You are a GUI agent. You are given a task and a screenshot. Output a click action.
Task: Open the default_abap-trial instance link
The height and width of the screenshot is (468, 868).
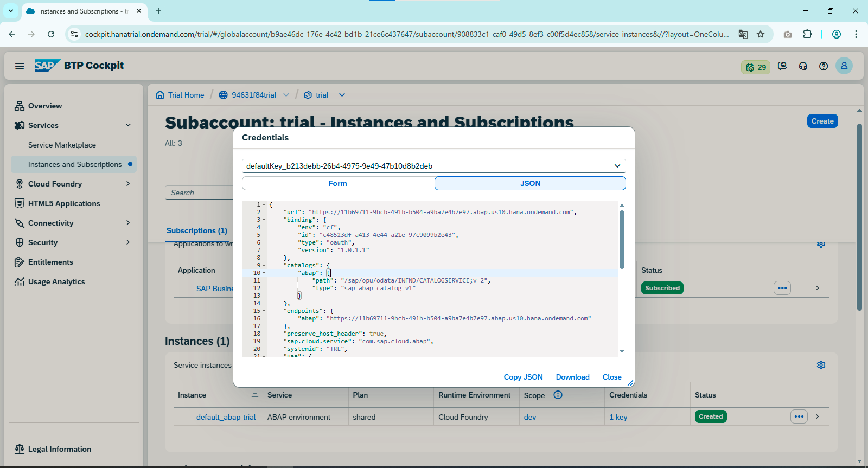pos(226,417)
